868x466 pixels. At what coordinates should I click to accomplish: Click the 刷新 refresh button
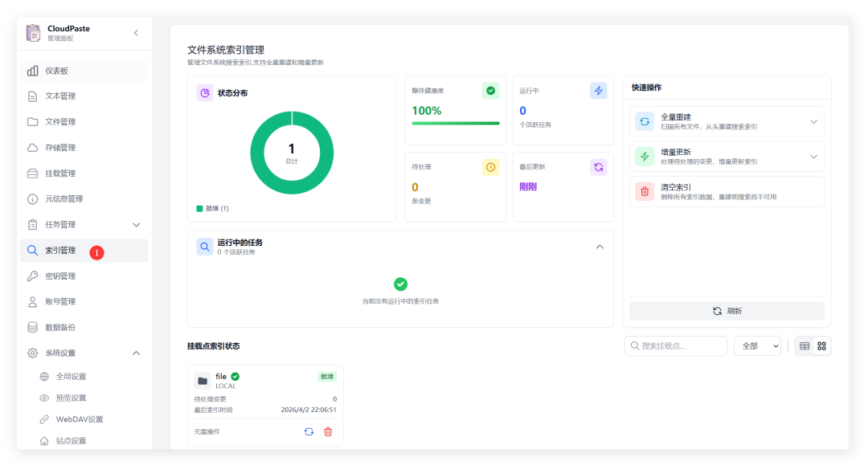click(727, 311)
